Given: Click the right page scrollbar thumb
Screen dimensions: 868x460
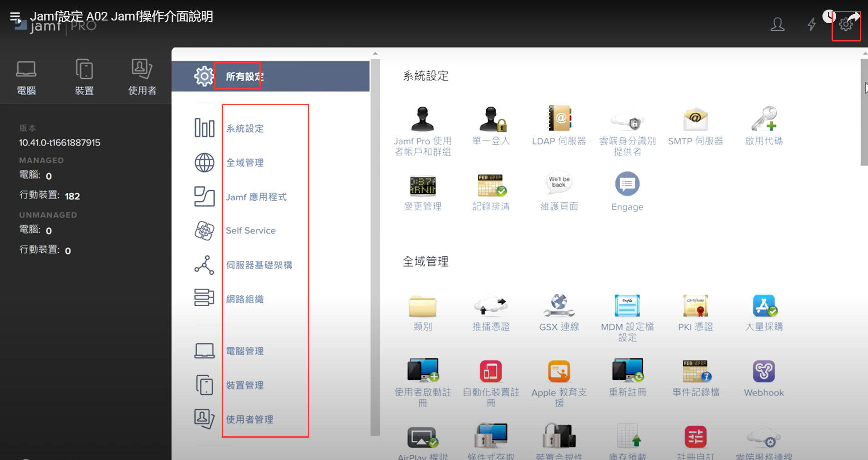Looking at the screenshot, I should pyautogui.click(x=864, y=112).
